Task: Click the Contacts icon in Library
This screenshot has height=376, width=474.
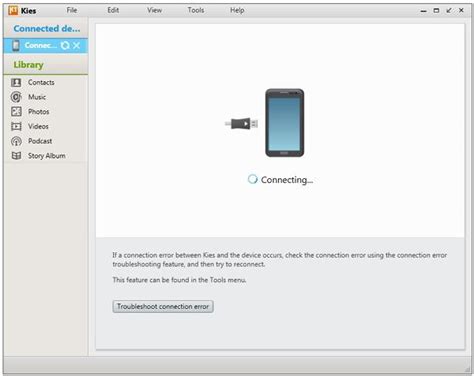Action: click(x=16, y=82)
